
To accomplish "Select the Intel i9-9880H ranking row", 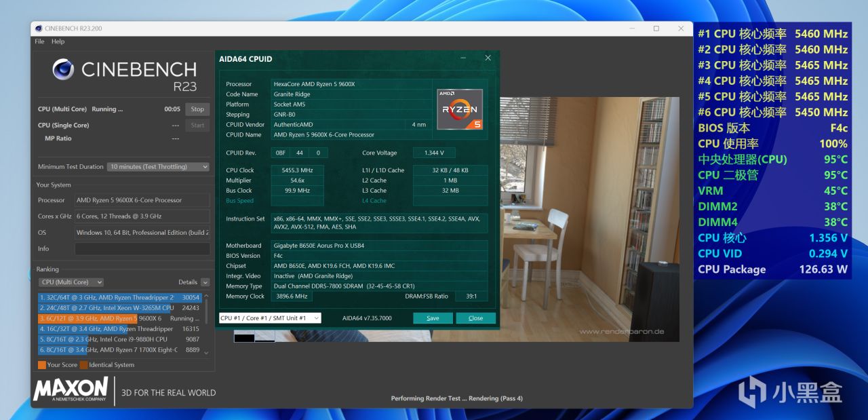I will [x=120, y=339].
